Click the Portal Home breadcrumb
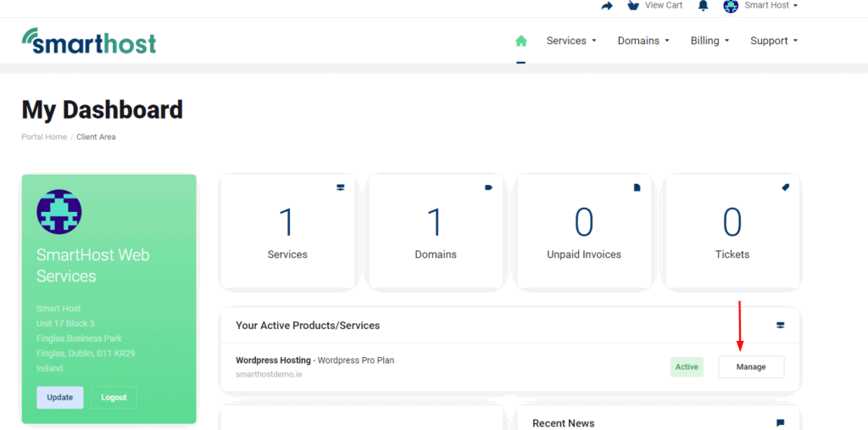The width and height of the screenshot is (868, 430). pos(44,137)
